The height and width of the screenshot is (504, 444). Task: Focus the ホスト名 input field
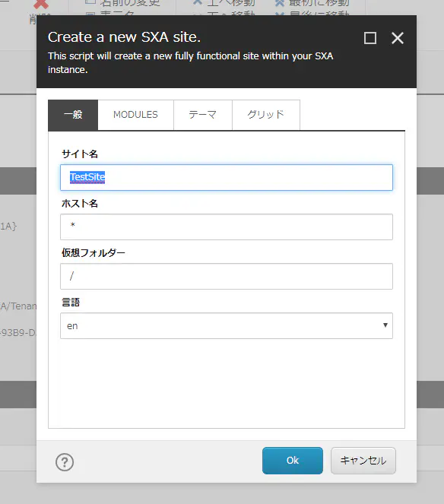pos(227,227)
